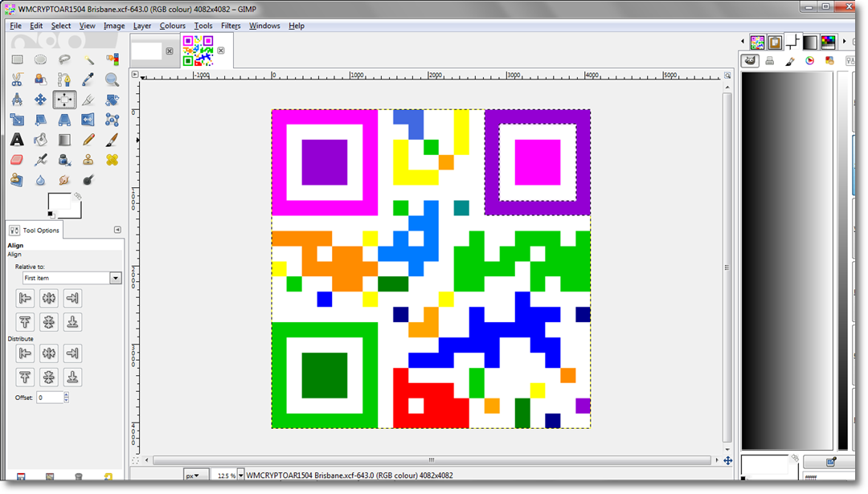The image size is (868, 494).
Task: Switch to the colour palette dockable tab
Action: (x=828, y=42)
